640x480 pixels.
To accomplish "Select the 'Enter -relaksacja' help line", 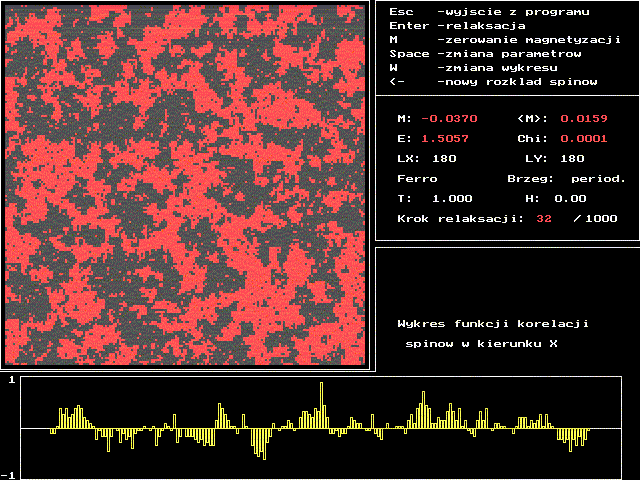I will coord(457,26).
